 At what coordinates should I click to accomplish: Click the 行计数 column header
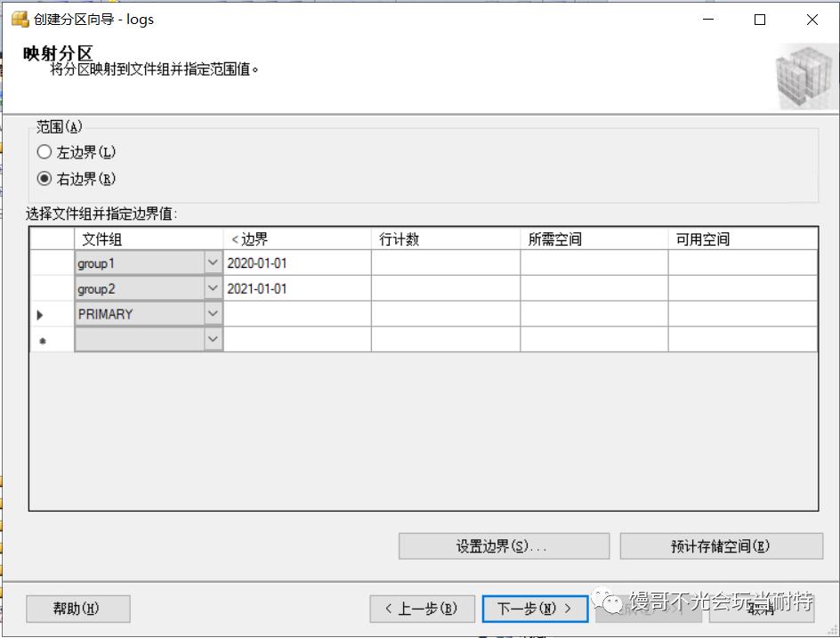(x=445, y=238)
